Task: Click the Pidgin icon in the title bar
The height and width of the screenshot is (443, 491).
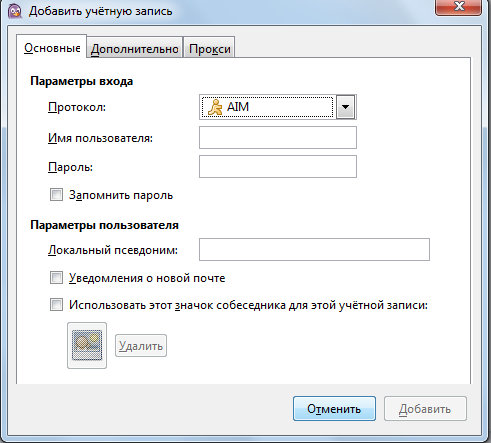Action: click(x=14, y=11)
